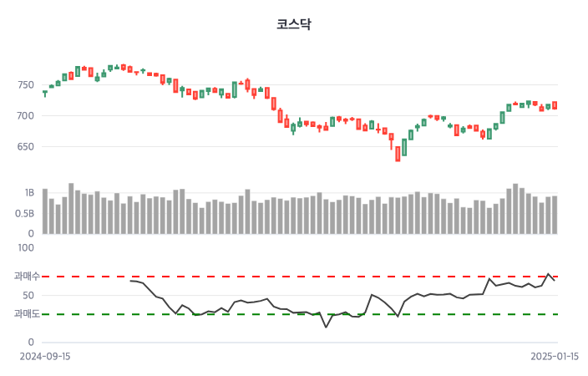Select the first candlestick on the left

tap(45, 93)
